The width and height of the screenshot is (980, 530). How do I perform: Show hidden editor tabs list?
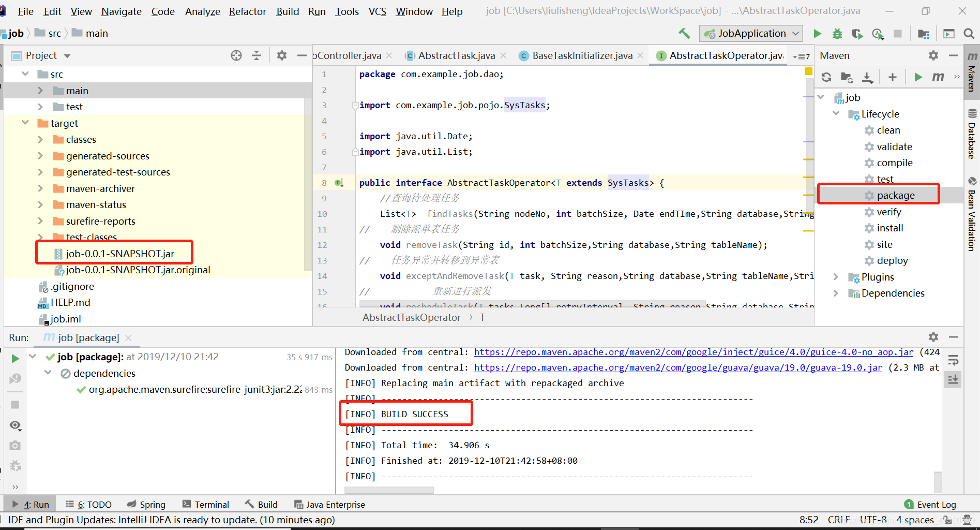point(802,56)
